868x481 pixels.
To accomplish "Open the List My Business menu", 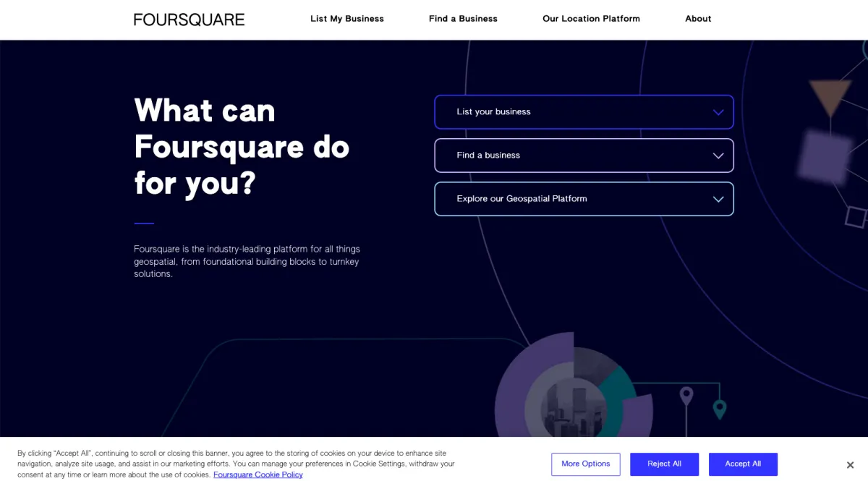I will [x=347, y=19].
